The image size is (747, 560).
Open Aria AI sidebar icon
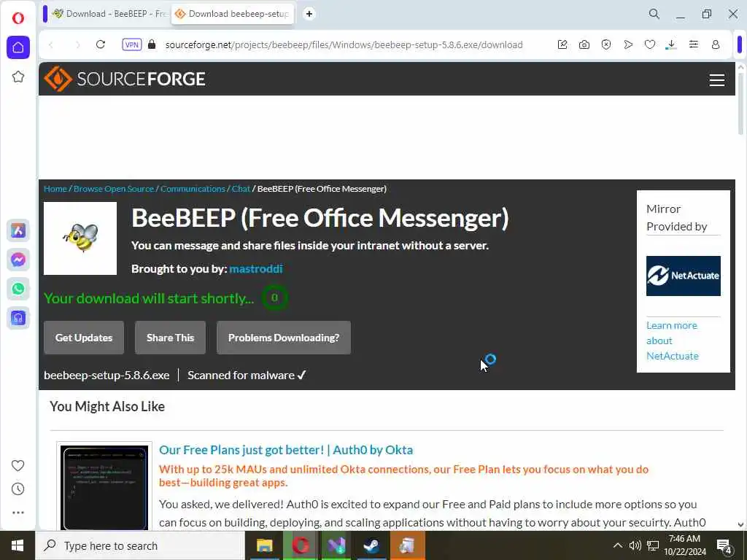point(18,231)
